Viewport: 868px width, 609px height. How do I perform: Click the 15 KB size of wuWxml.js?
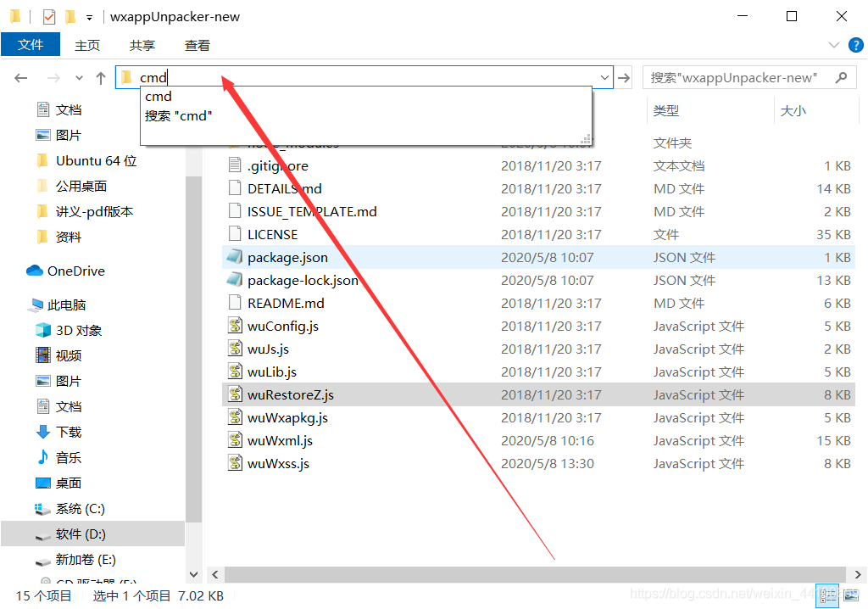click(833, 440)
